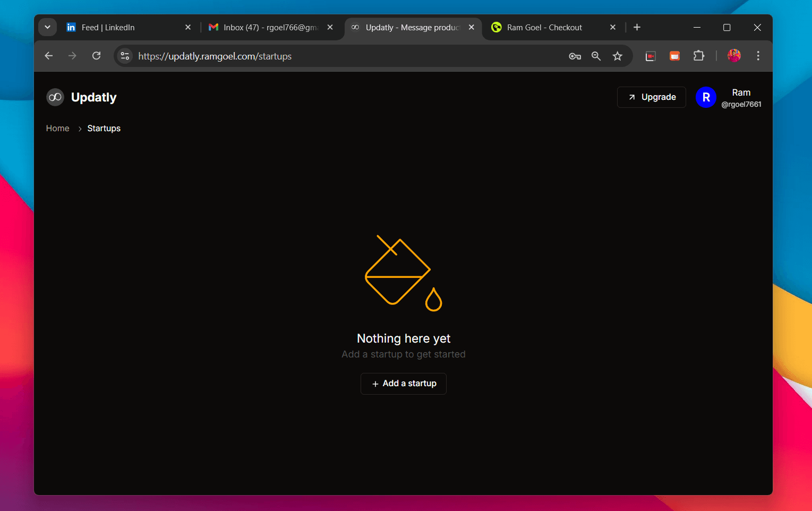The width and height of the screenshot is (812, 511).
Task: Click the Updatly brand name text
Action: (94, 97)
